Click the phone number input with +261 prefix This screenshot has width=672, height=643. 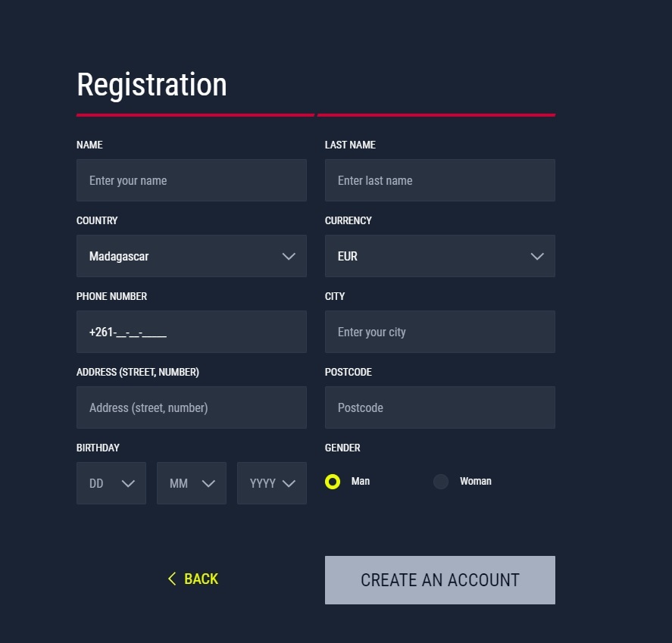pos(191,332)
